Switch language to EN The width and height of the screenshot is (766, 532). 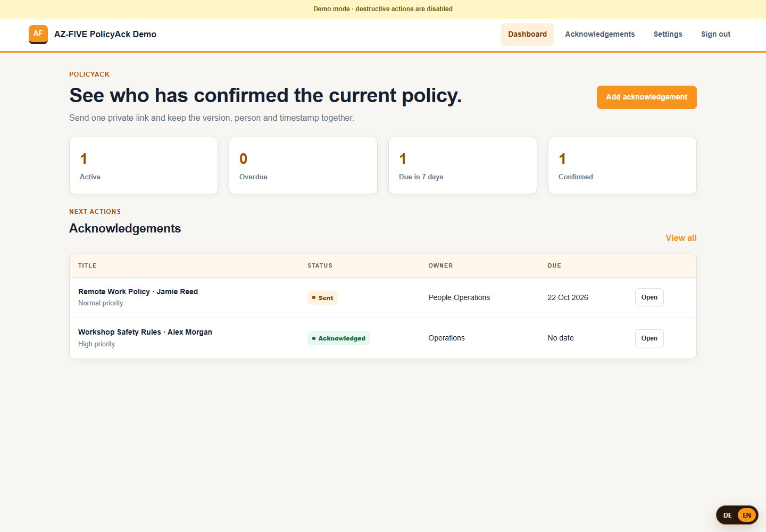click(x=747, y=515)
